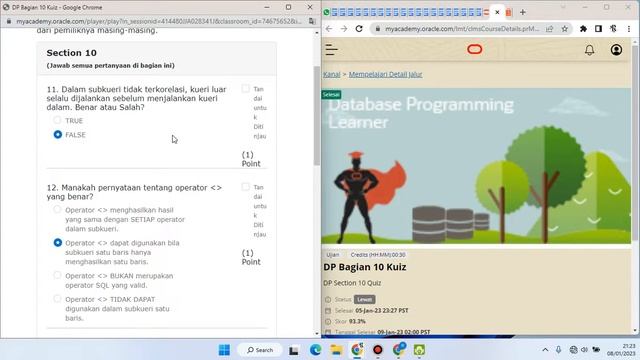Click the right browser page scrollbar

(x=635, y=143)
